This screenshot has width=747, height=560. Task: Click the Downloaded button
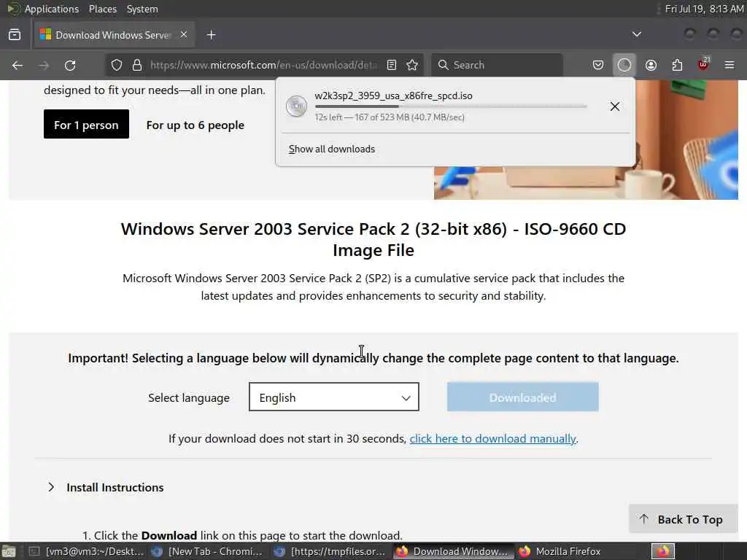pyautogui.click(x=522, y=397)
